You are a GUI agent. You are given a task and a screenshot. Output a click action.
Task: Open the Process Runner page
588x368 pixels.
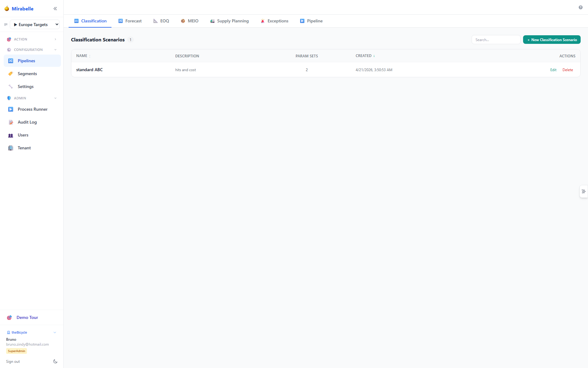[32, 109]
